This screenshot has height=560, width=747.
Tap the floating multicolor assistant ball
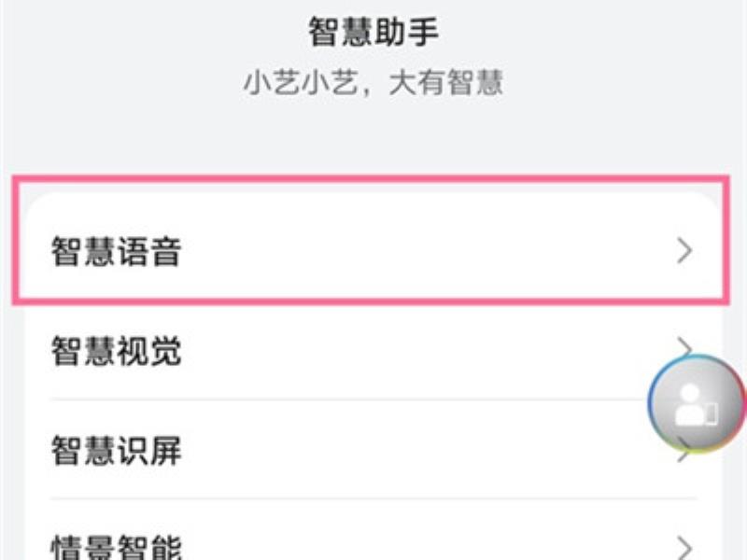click(697, 404)
